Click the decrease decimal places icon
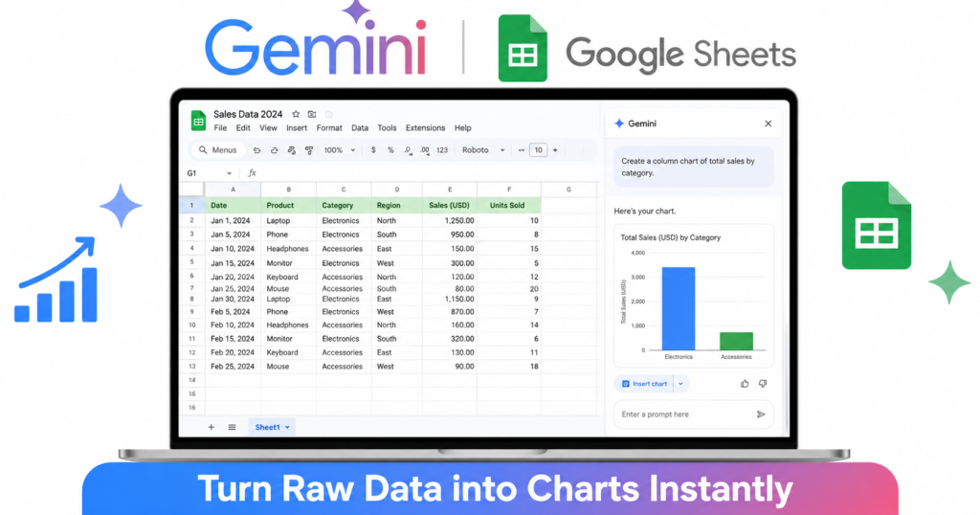 [408, 150]
